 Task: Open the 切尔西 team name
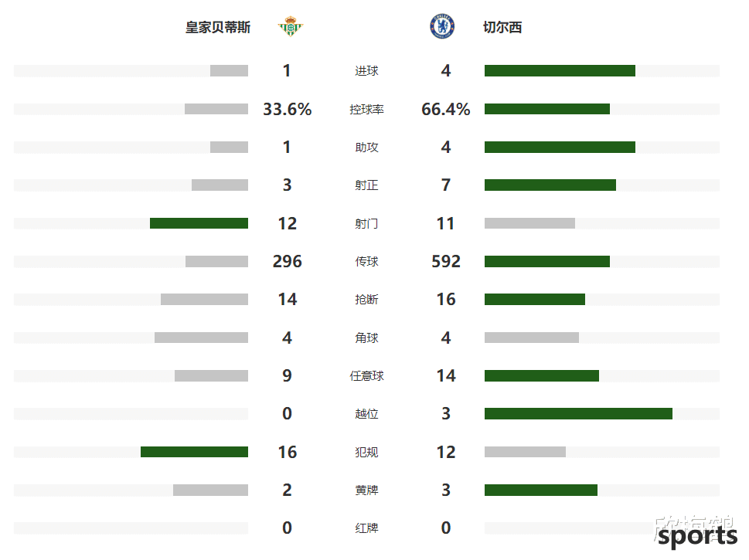(x=502, y=27)
